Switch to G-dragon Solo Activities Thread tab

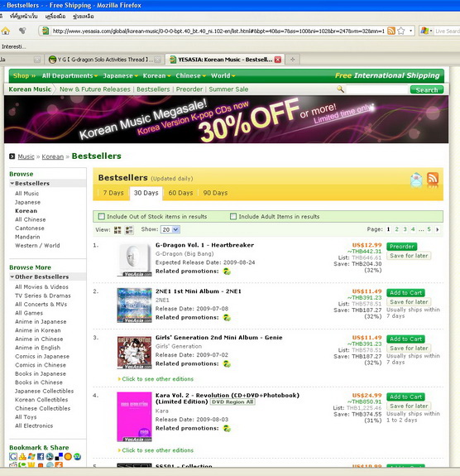[104, 60]
